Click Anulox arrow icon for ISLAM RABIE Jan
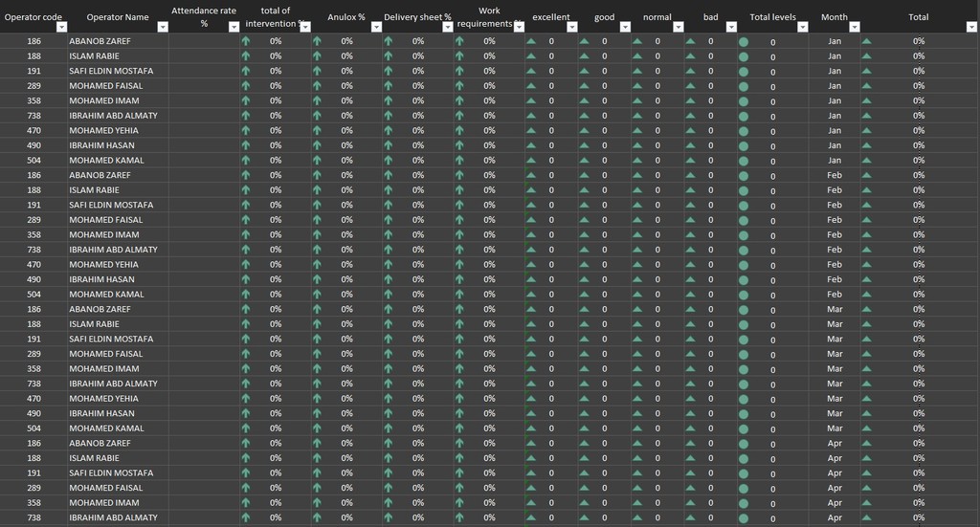Image resolution: width=980 pixels, height=527 pixels. (x=317, y=55)
